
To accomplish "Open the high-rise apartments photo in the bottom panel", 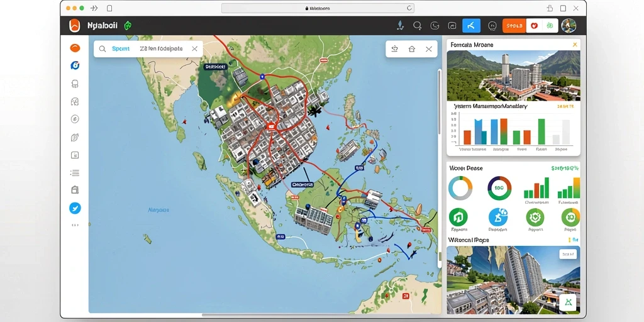I will (x=513, y=280).
